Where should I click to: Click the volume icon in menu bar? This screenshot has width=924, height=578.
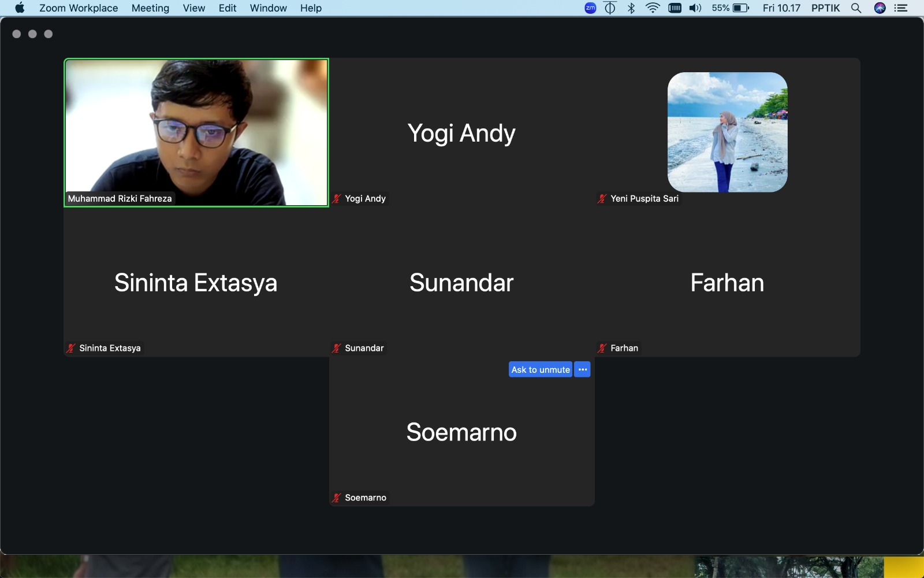click(x=695, y=8)
